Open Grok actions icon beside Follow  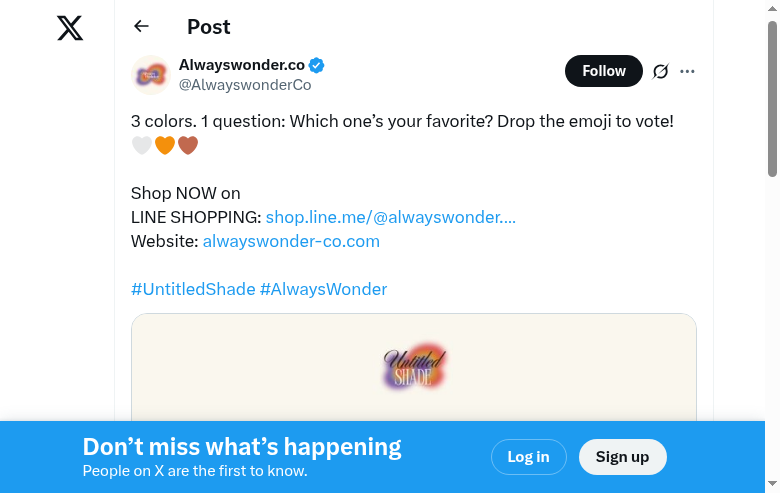[x=660, y=71]
